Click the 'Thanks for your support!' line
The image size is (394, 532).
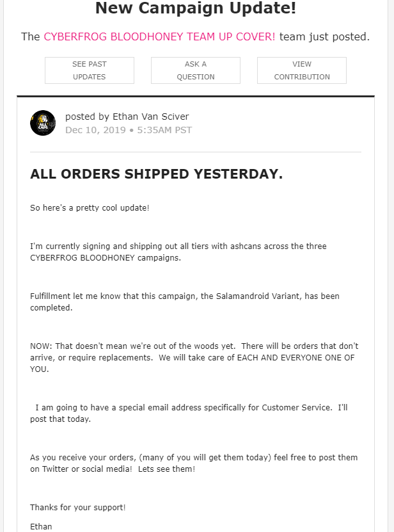click(77, 507)
